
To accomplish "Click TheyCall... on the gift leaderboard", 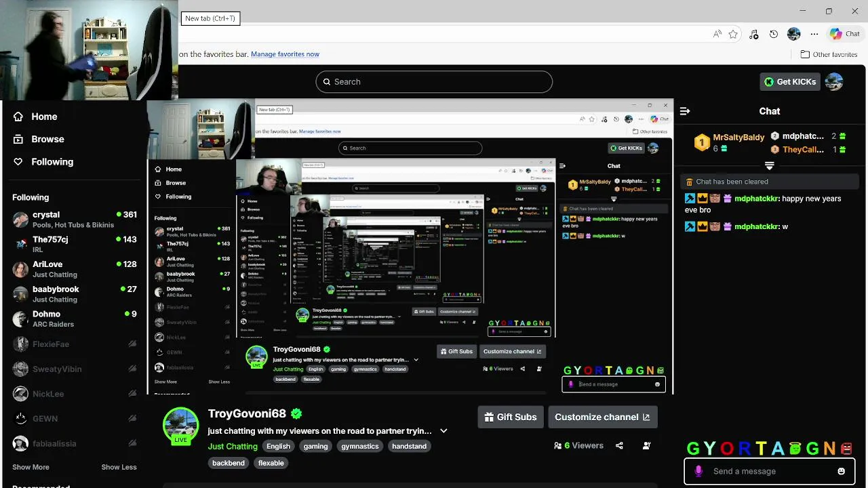I will [x=804, y=150].
